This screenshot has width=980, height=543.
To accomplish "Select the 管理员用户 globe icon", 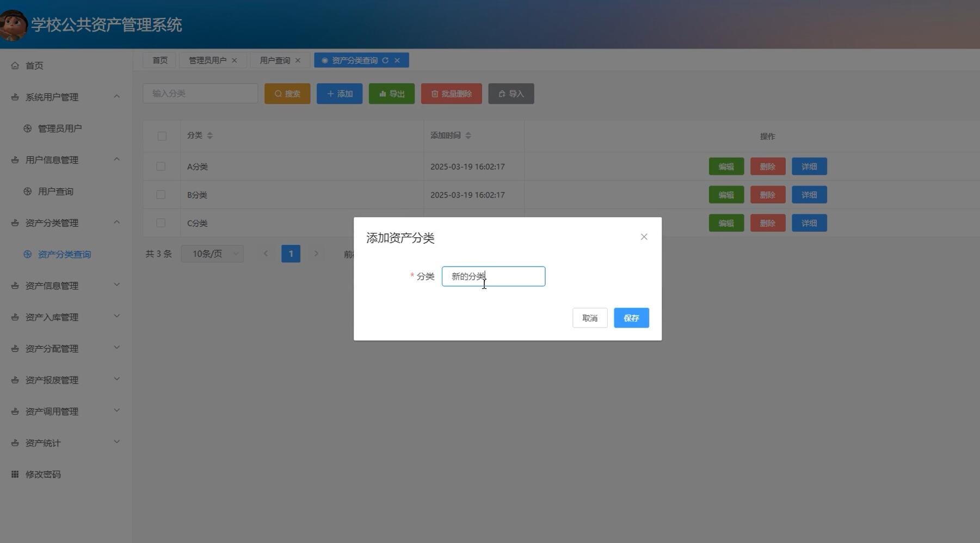I will [x=26, y=128].
